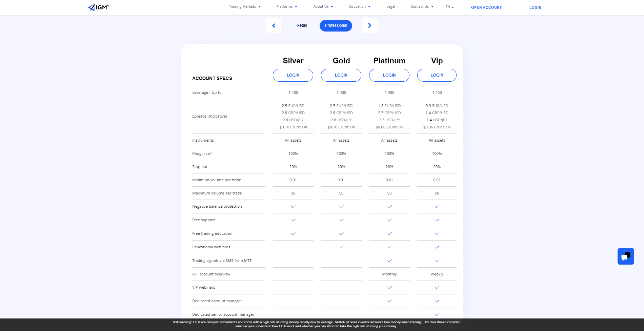644x331 pixels.
Task: Click the left arrow carousel button
Action: [274, 25]
